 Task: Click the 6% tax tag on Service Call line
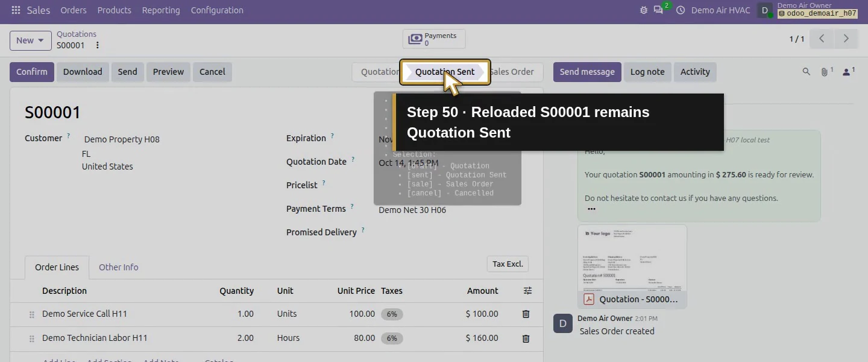(x=392, y=314)
